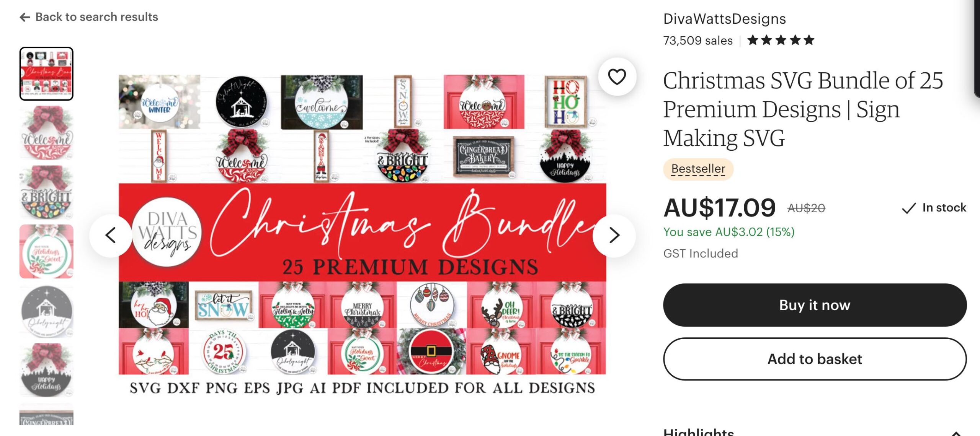Image resolution: width=980 pixels, height=436 pixels.
Task: Add item to favourites with heart icon
Action: 617,77
